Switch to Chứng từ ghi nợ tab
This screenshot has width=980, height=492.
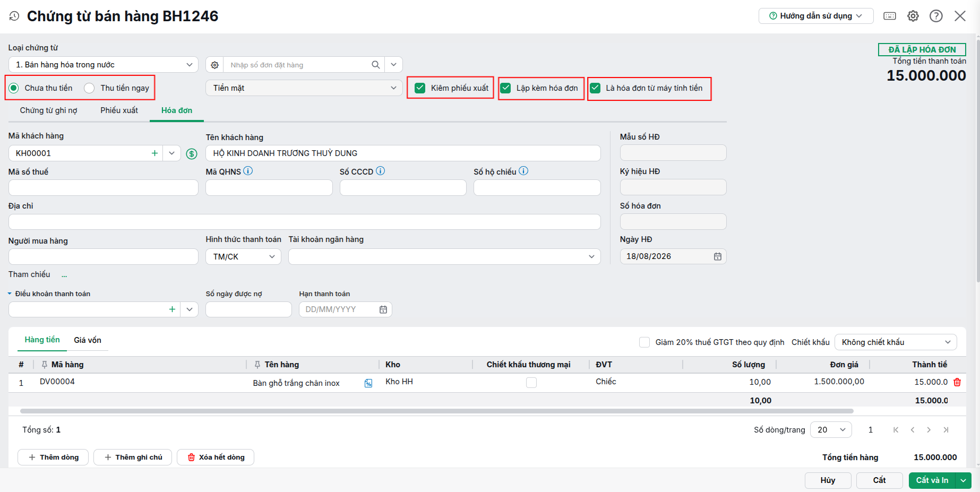[x=49, y=110]
